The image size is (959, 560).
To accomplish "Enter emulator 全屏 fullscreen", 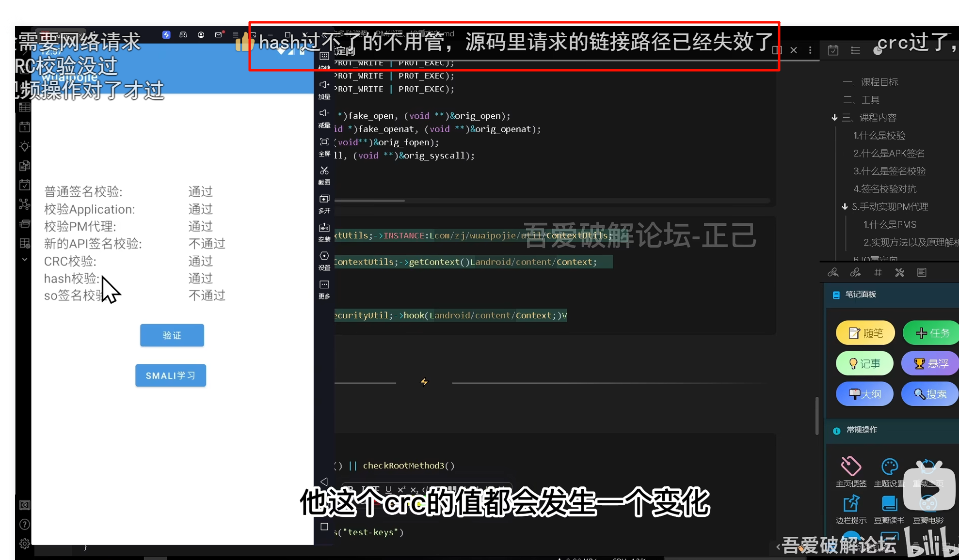I will (324, 147).
